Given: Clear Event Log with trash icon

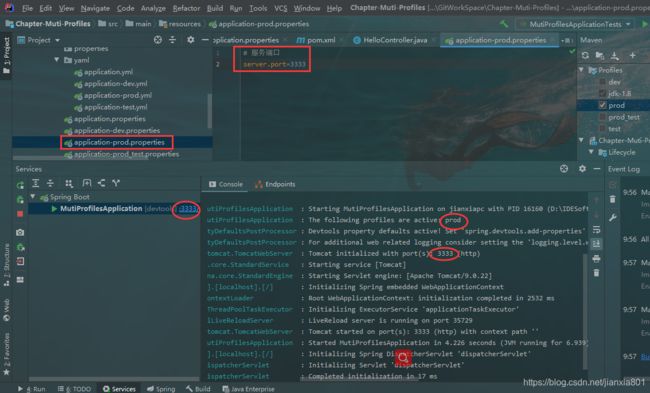Looking at the screenshot, I should (x=613, y=199).
